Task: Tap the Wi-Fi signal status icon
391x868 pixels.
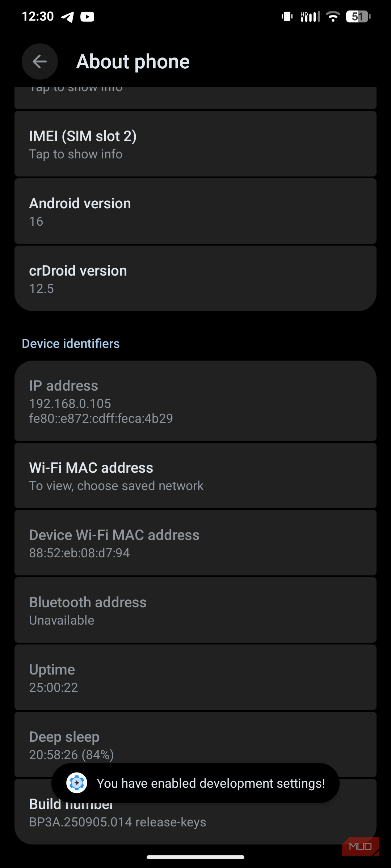Action: pyautogui.click(x=333, y=17)
